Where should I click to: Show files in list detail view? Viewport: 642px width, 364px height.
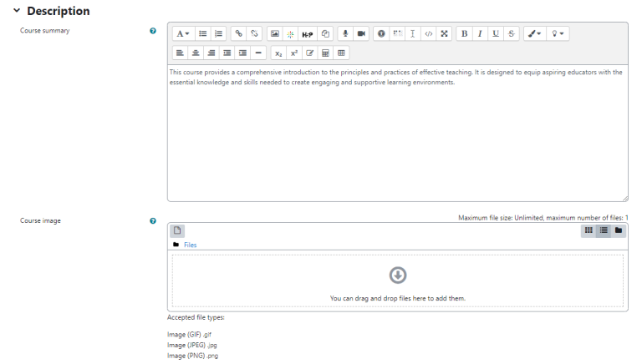click(604, 230)
